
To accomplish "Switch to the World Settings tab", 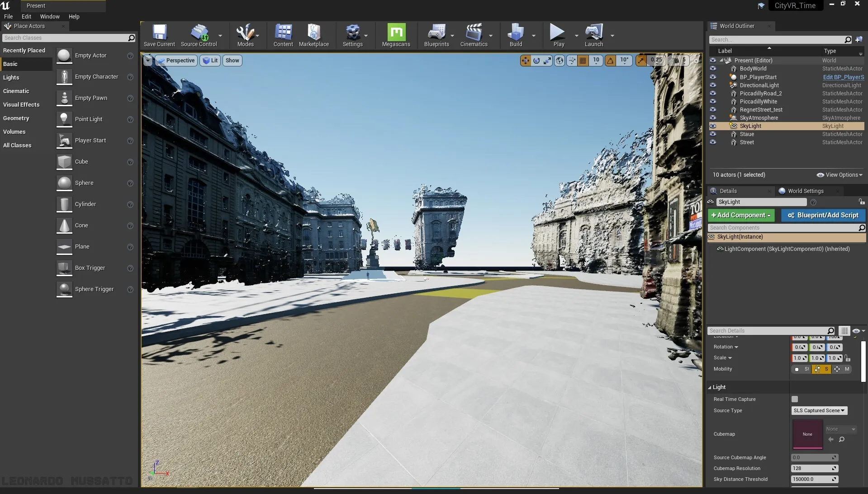I will point(805,191).
